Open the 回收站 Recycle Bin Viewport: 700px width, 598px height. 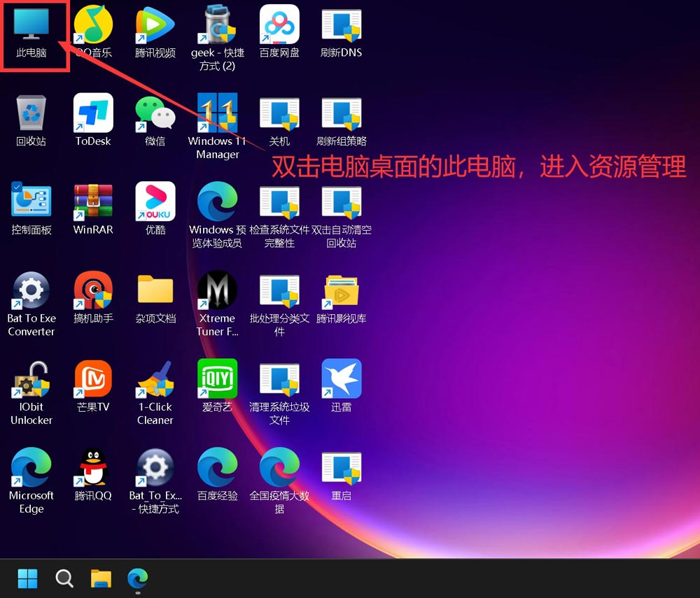31,115
